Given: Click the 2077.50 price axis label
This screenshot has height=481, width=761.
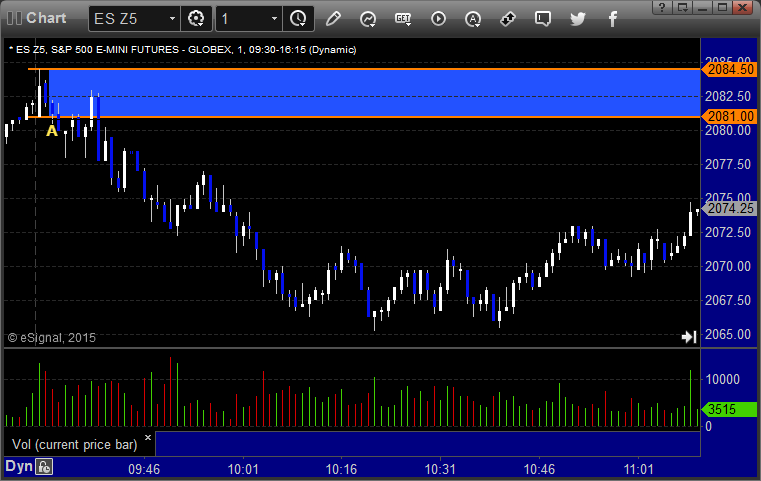Looking at the screenshot, I should point(728,164).
